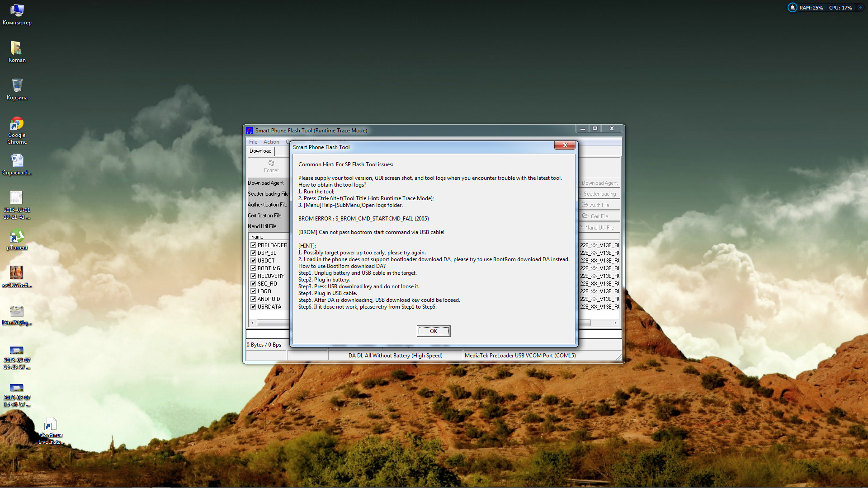Click the list's right scroll arrow
Screen dimensions: 868x488
[x=615, y=323]
